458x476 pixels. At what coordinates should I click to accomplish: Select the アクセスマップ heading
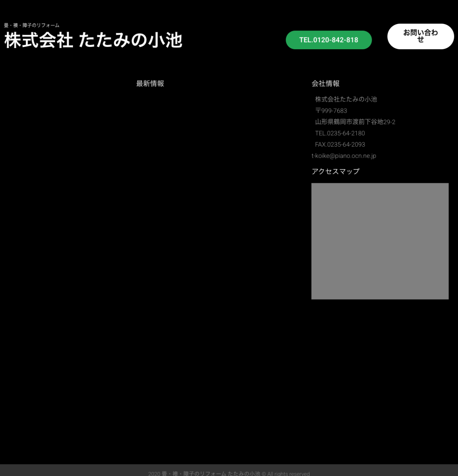click(x=335, y=171)
